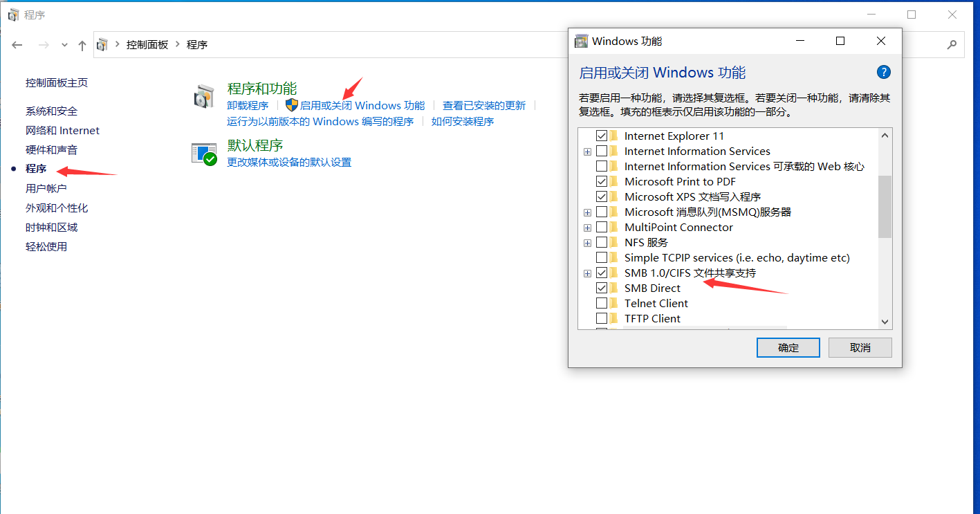The height and width of the screenshot is (514, 980).
Task: Click the Programs and Features icon
Action: pyautogui.click(x=204, y=97)
